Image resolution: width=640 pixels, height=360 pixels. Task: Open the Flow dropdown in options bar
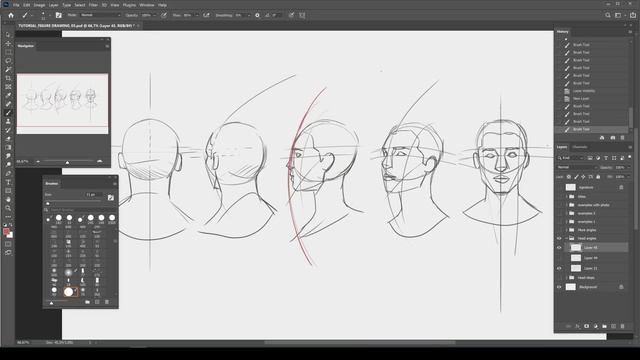point(197,15)
